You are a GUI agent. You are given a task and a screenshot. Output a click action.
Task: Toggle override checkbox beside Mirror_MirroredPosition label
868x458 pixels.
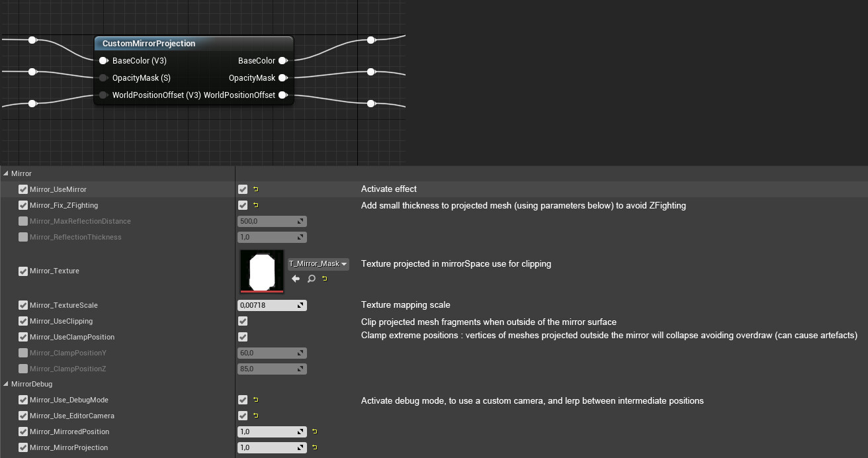23,432
